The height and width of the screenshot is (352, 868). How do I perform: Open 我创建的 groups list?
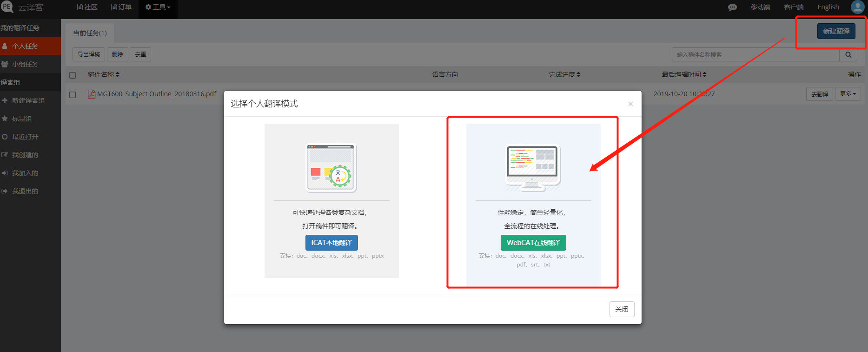click(30, 155)
